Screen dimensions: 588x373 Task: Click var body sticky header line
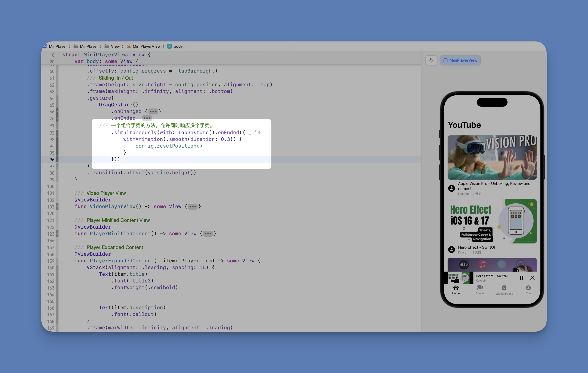pos(106,61)
